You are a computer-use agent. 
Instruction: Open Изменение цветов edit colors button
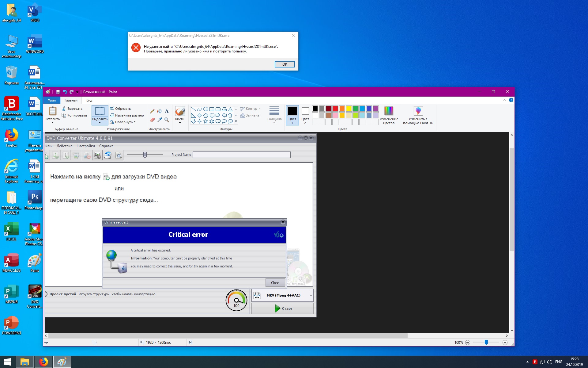coord(389,115)
